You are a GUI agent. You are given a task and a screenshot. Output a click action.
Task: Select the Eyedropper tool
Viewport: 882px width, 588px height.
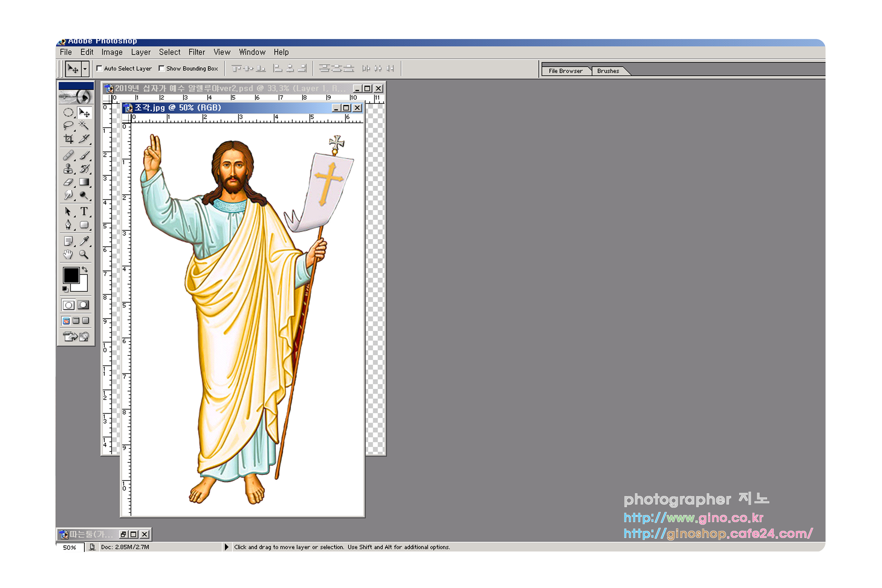[84, 241]
